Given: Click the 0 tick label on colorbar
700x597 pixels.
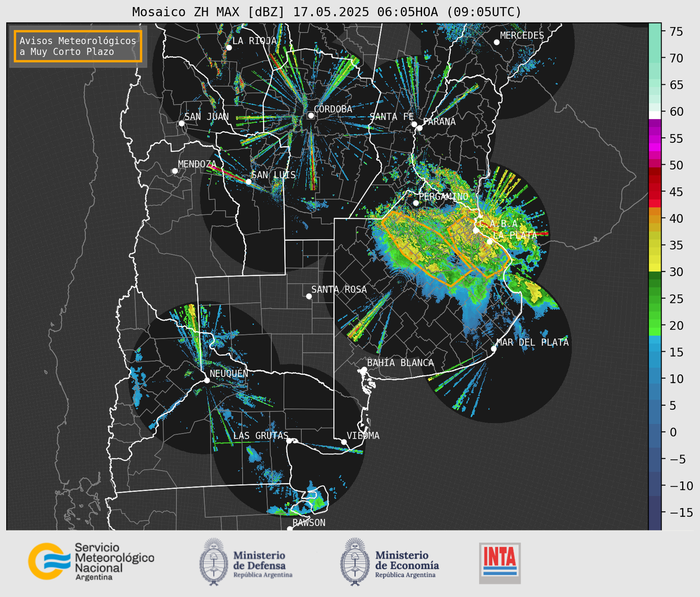Looking at the screenshot, I should click(673, 433).
